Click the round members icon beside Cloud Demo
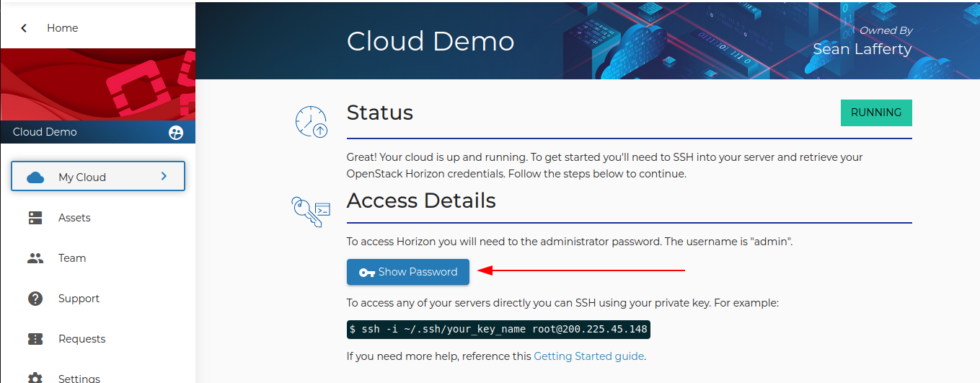 [x=176, y=133]
